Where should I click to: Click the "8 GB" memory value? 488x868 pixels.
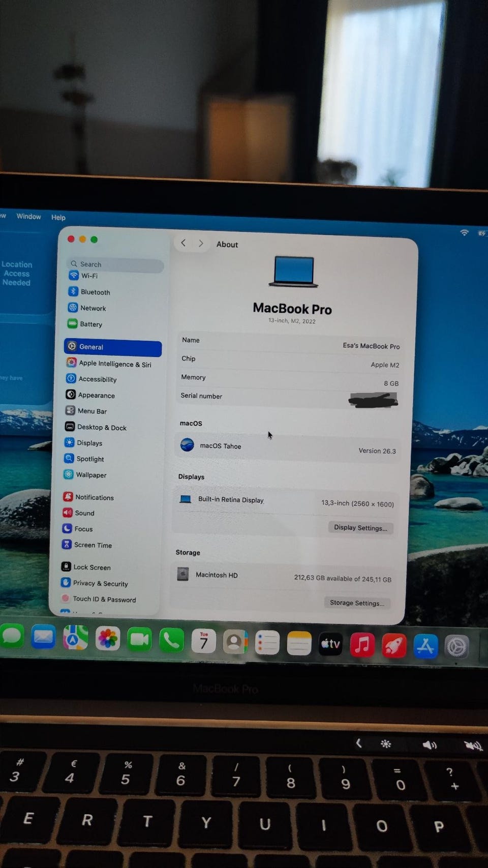coord(391,383)
